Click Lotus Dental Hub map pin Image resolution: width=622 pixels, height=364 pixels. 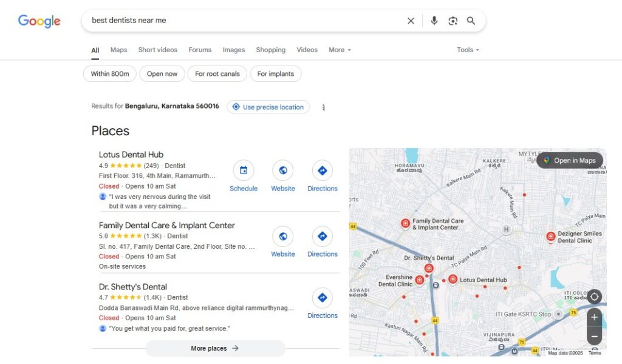[x=453, y=280]
